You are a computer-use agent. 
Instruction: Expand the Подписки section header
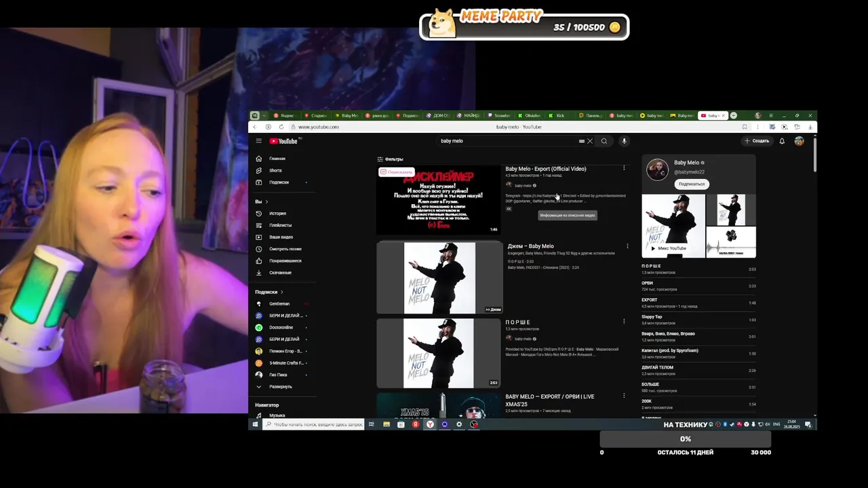click(269, 291)
